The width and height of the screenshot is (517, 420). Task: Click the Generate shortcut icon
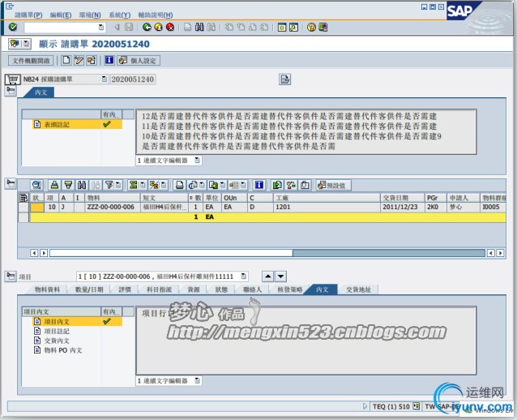coord(293,27)
